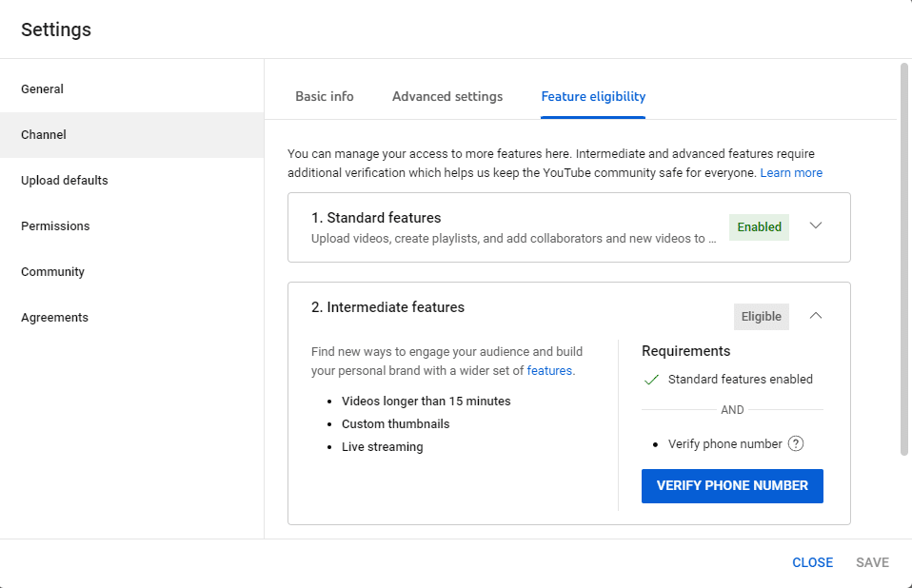The width and height of the screenshot is (912, 588).
Task: Click the 'Standard features enabled' text
Action: [741, 380]
